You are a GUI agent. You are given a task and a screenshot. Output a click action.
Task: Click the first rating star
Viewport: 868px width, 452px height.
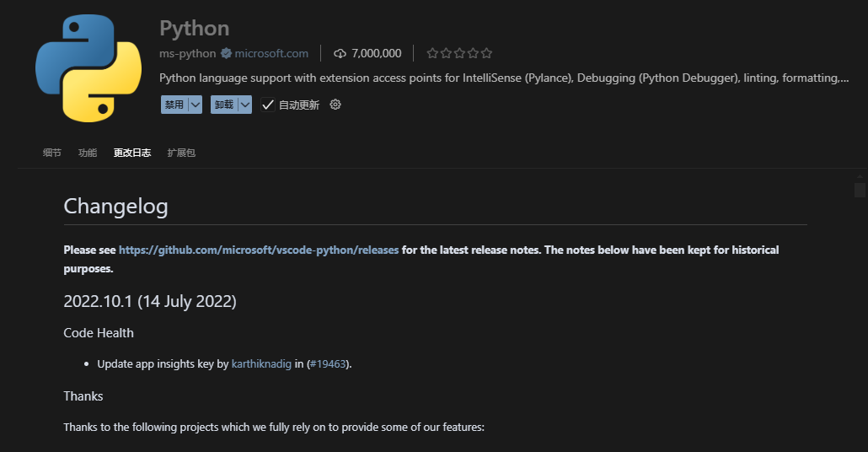pyautogui.click(x=432, y=53)
